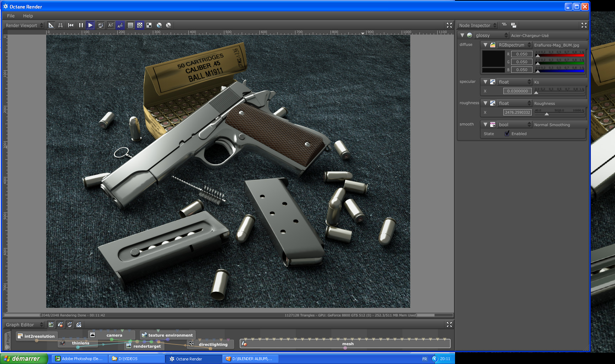Collapse the glossy material node

tap(462, 35)
